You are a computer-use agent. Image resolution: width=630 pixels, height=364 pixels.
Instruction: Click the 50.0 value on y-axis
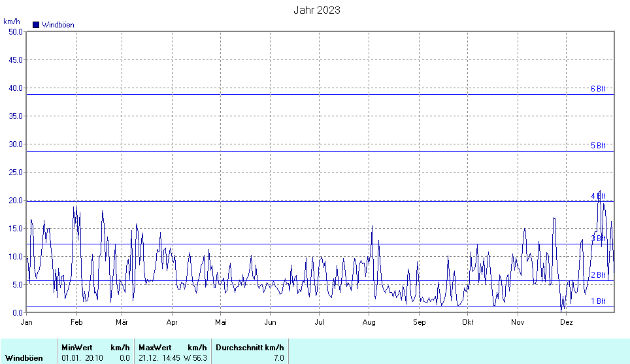point(14,31)
